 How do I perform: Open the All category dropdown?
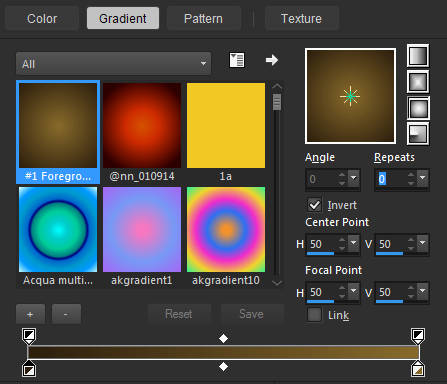click(x=113, y=63)
